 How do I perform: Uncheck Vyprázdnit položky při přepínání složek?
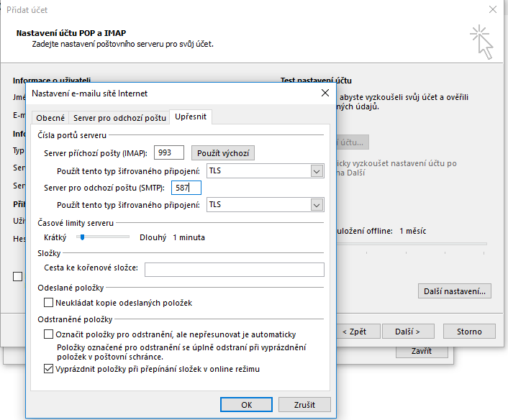[x=49, y=369]
